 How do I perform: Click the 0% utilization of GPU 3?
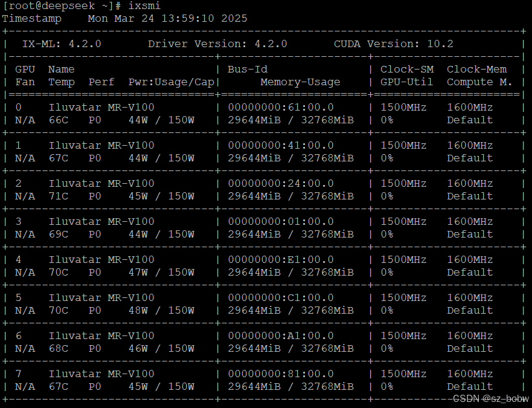point(387,234)
